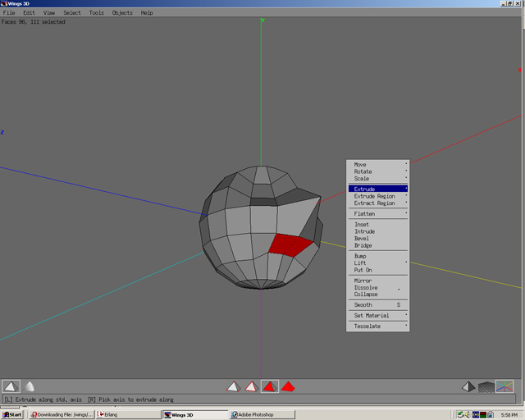Switch to Downloading File taskbar window

pyautogui.click(x=62, y=414)
